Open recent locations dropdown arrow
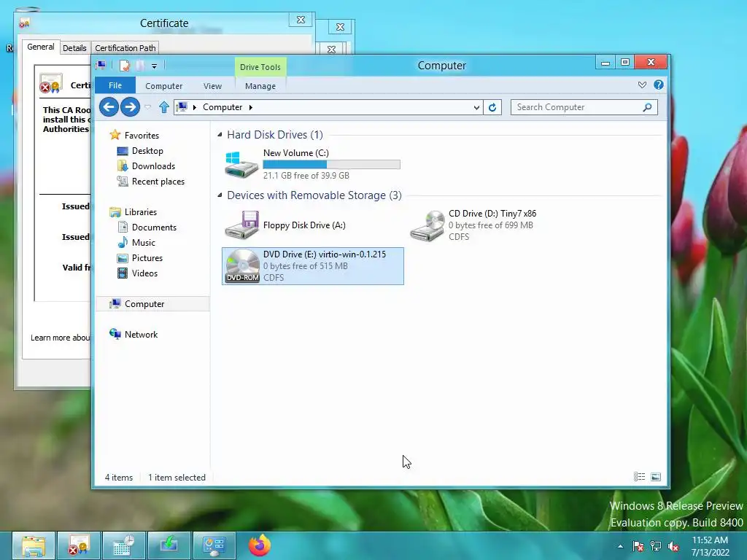747x560 pixels. tap(147, 107)
